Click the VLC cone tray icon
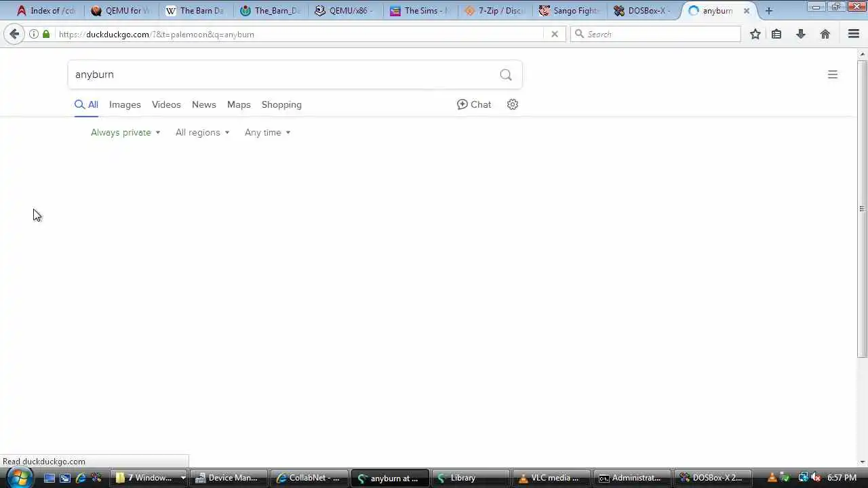 [x=772, y=478]
